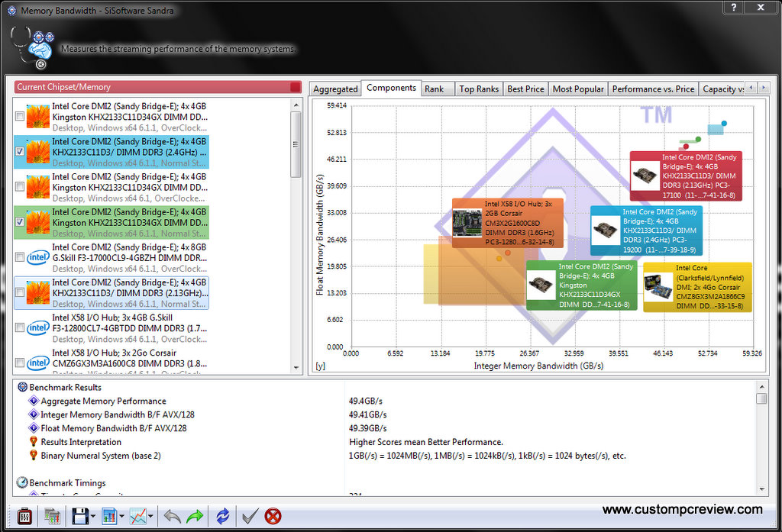
Task: Uncheck the green highlighted Kingston KHX2133C11D34GX entry
Action: [20, 222]
